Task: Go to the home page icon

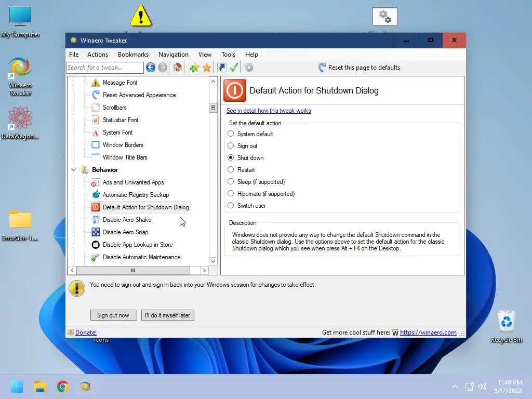Action: pos(178,67)
